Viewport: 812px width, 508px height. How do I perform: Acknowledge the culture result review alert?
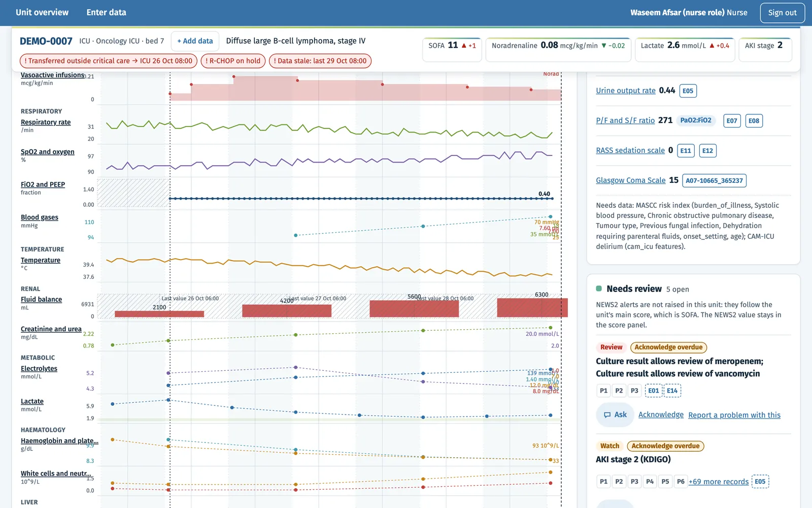tap(661, 415)
